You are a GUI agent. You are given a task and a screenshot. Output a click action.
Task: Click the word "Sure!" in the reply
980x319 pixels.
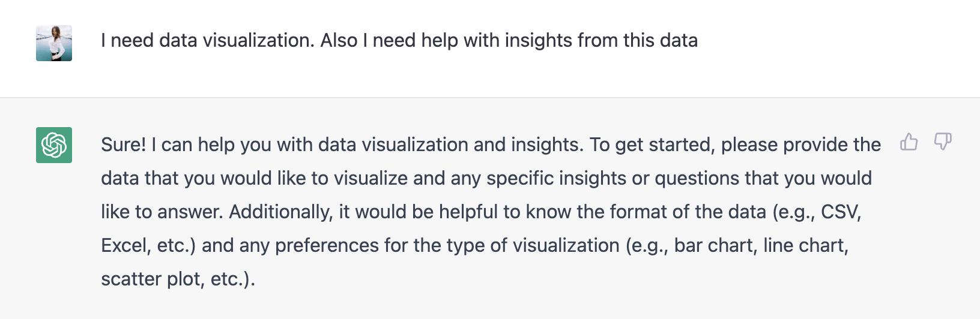(x=123, y=145)
